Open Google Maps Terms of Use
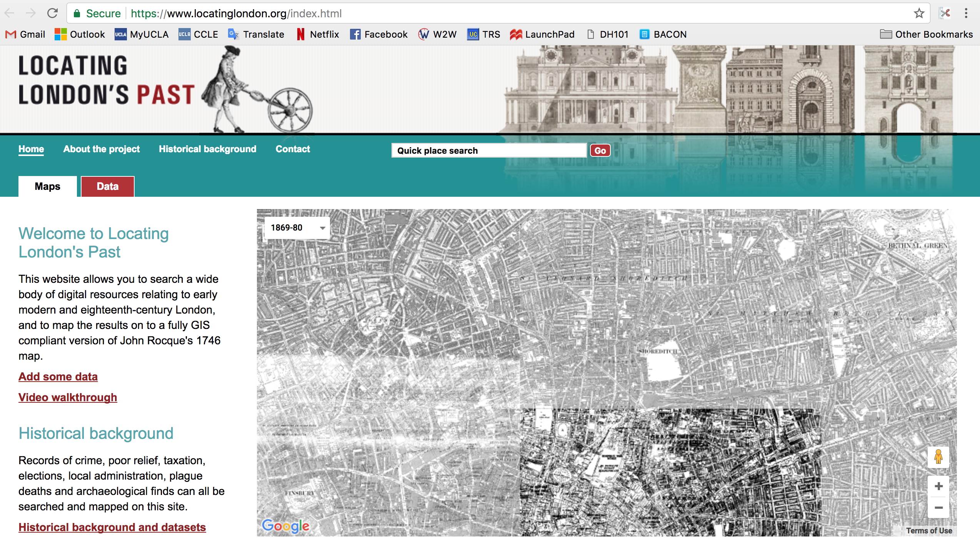Viewport: 980px width, 548px height. pyautogui.click(x=928, y=531)
